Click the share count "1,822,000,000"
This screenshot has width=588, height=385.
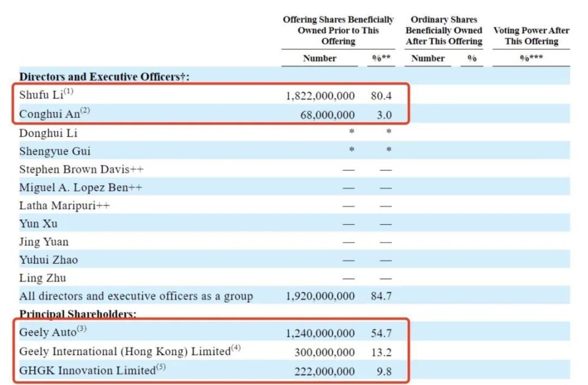pos(320,96)
